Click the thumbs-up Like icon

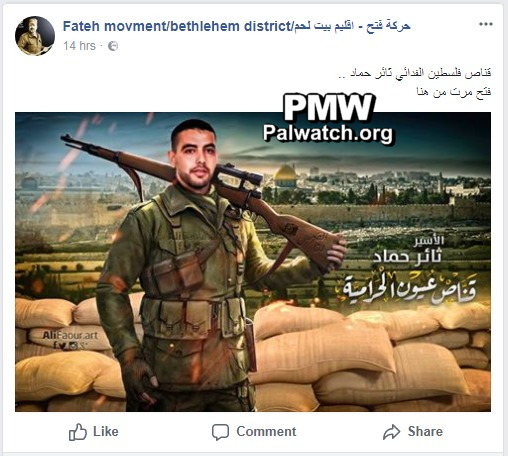coord(78,432)
